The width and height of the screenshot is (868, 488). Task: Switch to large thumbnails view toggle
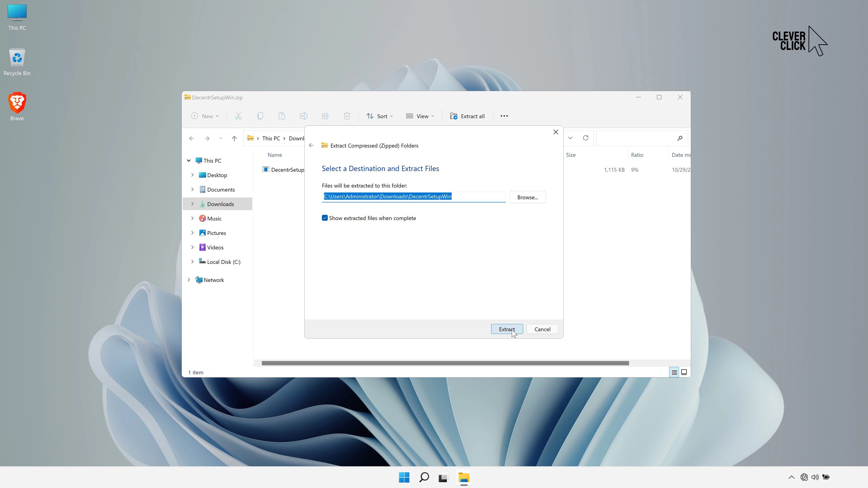point(684,372)
